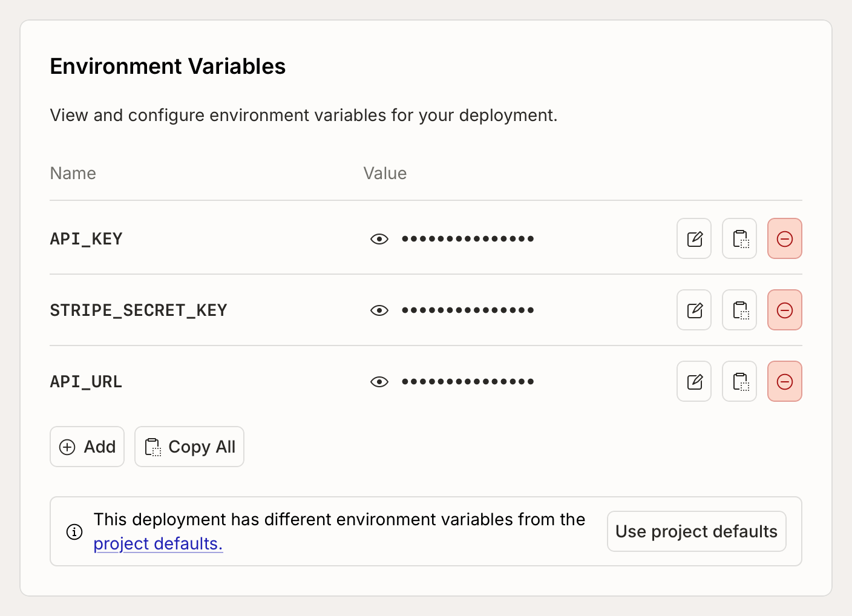Copy the STRIPE_SECRET_KEY value

click(x=739, y=310)
